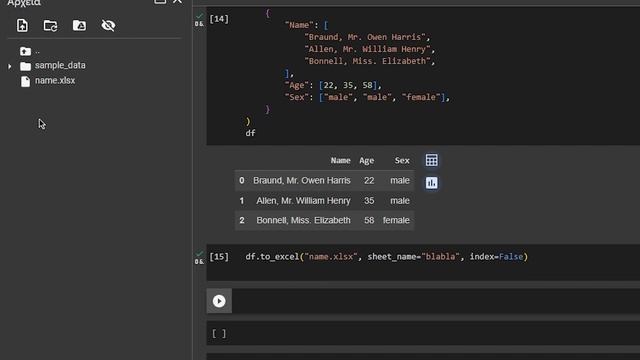
Task: Click the Age column header
Action: click(366, 160)
